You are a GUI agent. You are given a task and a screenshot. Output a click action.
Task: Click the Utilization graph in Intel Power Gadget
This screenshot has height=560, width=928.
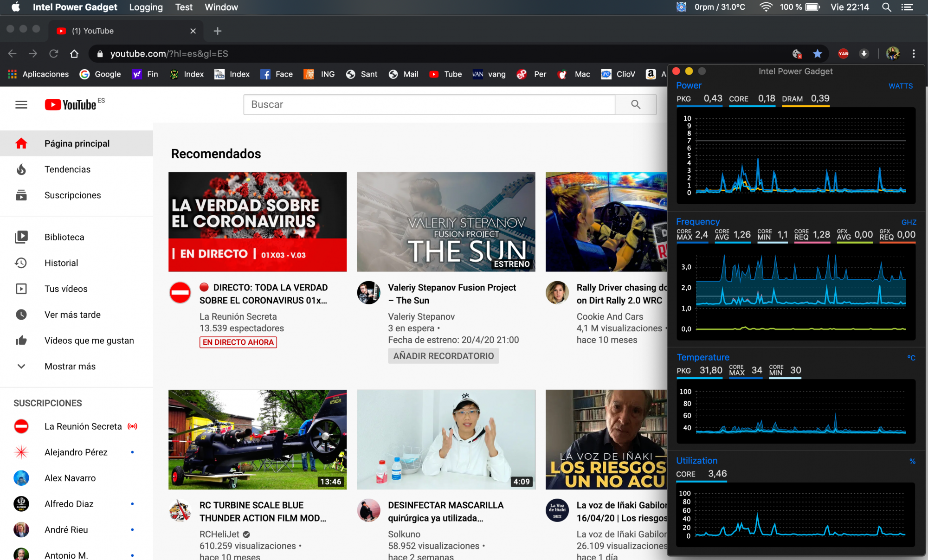pyautogui.click(x=796, y=514)
